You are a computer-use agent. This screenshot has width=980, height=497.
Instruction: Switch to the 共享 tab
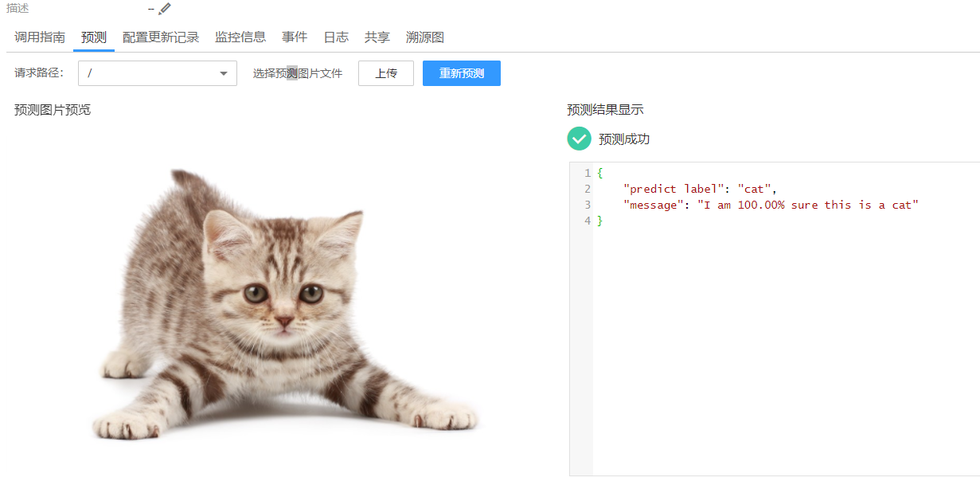click(377, 37)
